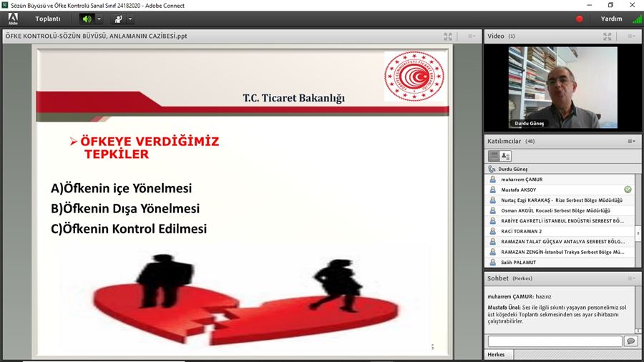Screen dimensions: 644x362
Task: Expand the raise hand status dropdown arrow
Action: pos(130,19)
